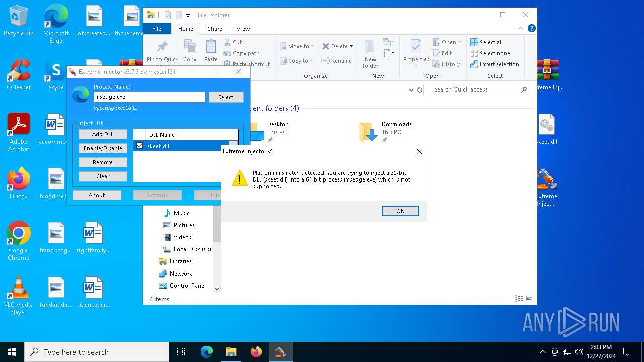Click the Edge process icon in injector

coord(80,95)
